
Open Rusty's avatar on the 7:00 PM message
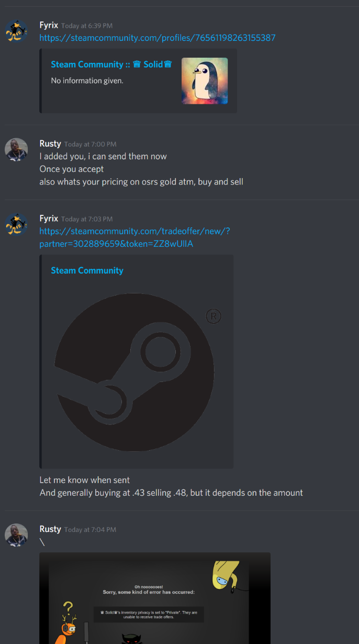click(16, 149)
